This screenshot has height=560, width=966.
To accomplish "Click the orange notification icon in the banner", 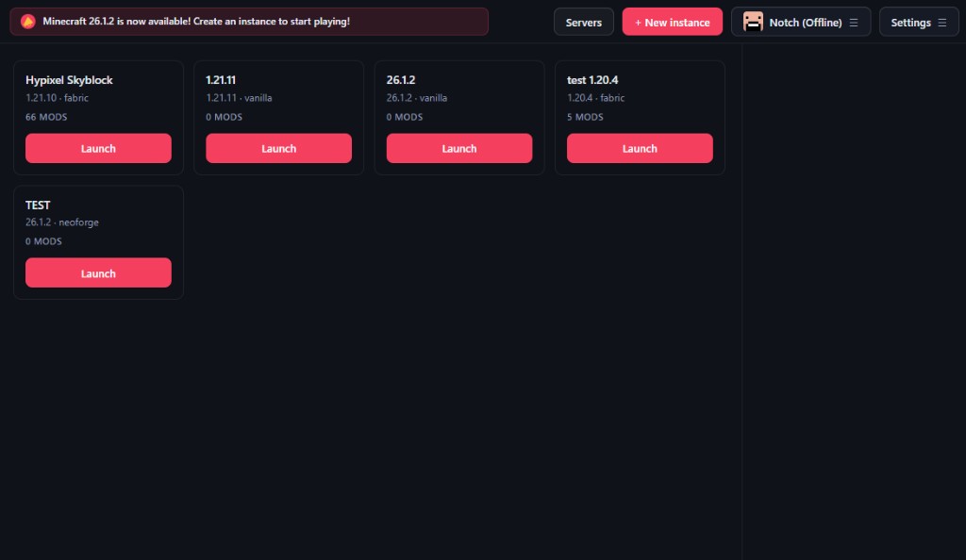I will [x=27, y=22].
